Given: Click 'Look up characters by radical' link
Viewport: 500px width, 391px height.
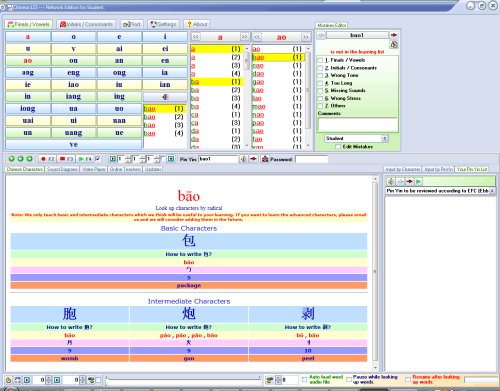Looking at the screenshot, I should tap(189, 208).
